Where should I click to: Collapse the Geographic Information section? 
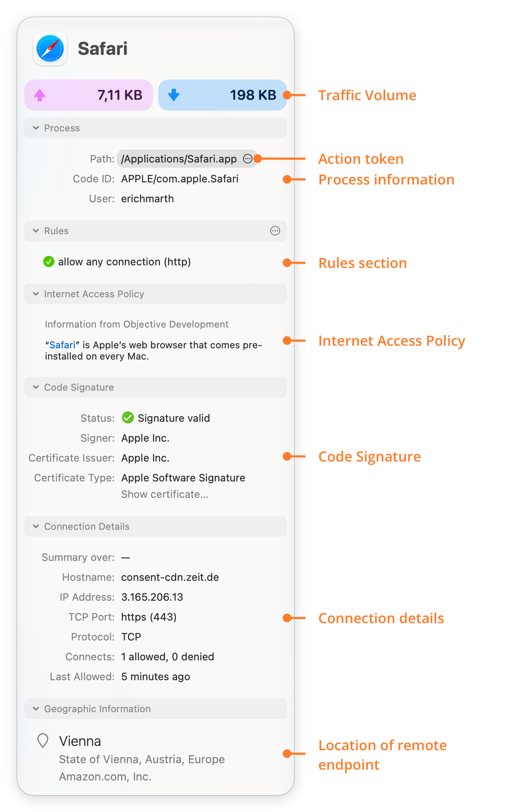(36, 709)
